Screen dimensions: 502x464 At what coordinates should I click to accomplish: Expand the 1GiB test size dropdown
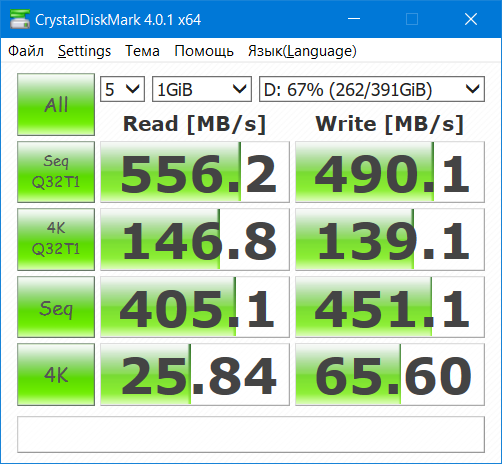pos(202,89)
